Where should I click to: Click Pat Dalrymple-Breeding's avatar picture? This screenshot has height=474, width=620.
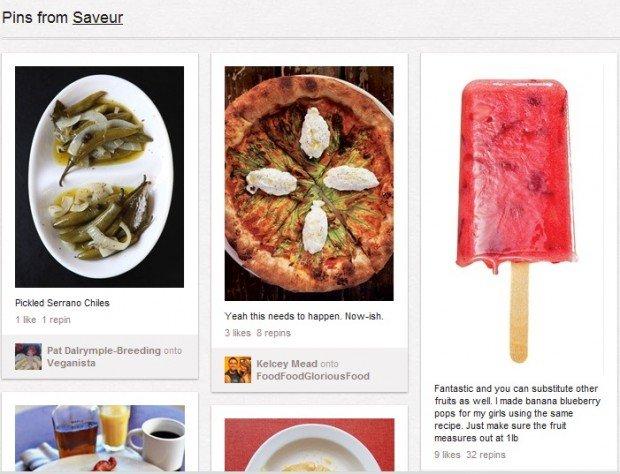[28, 357]
